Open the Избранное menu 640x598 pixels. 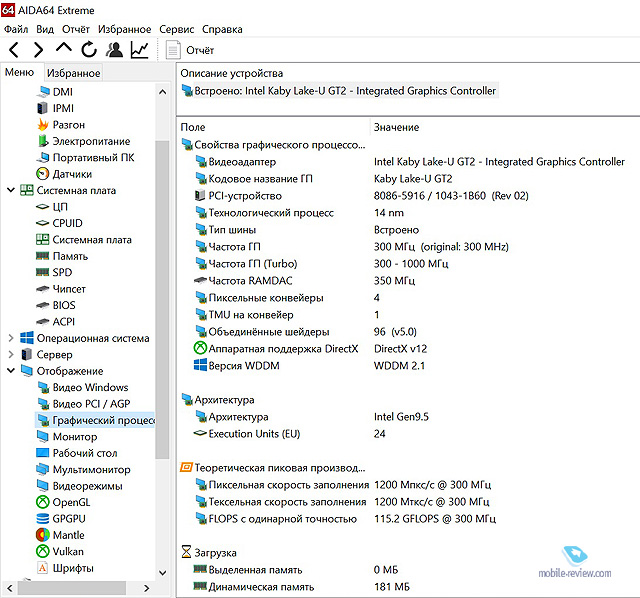[124, 29]
